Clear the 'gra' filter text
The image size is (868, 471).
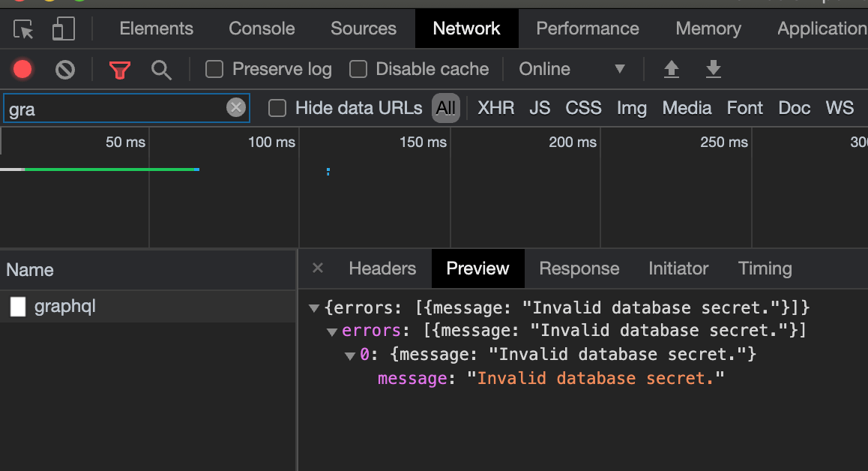tap(236, 108)
